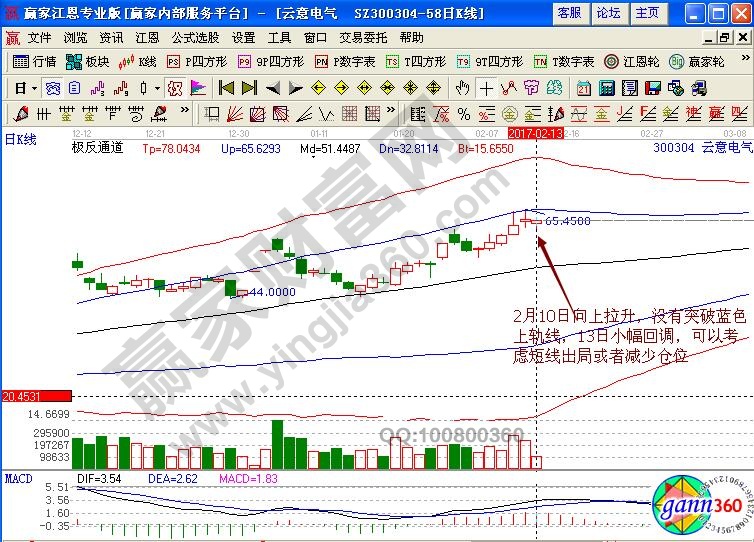Open the 江恩 menu

(x=147, y=37)
